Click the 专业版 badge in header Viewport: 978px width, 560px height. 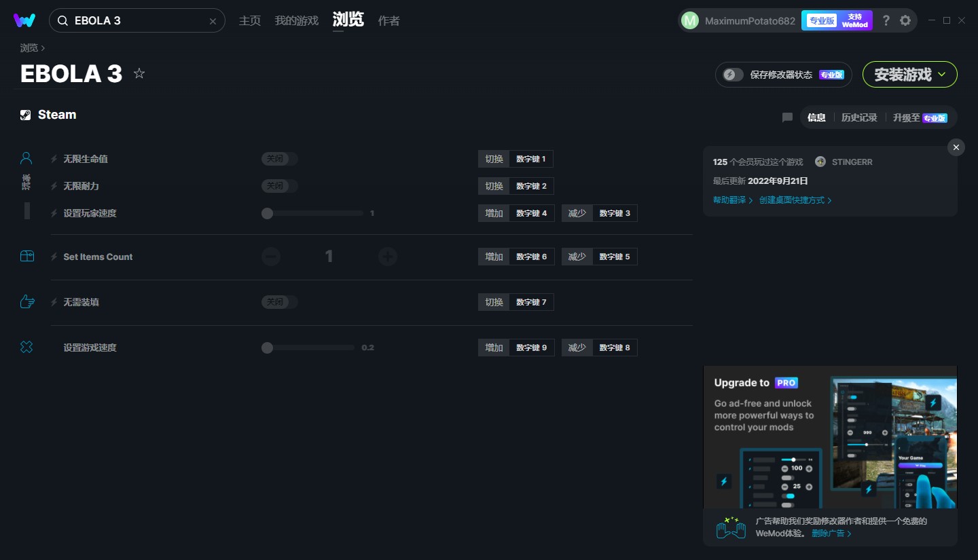pos(821,20)
